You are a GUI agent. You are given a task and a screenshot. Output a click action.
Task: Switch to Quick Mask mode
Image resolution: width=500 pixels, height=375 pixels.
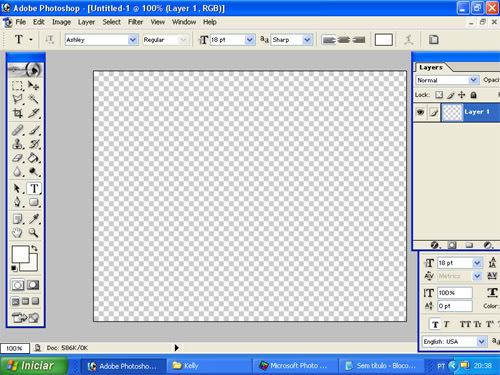(33, 285)
